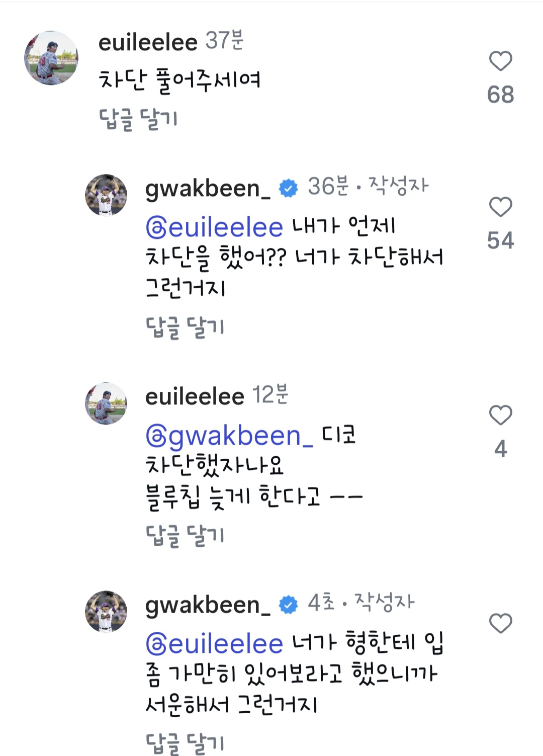This screenshot has width=543, height=756.
Task: Open euileelee's avatar on 12분 reply
Action: click(x=106, y=403)
